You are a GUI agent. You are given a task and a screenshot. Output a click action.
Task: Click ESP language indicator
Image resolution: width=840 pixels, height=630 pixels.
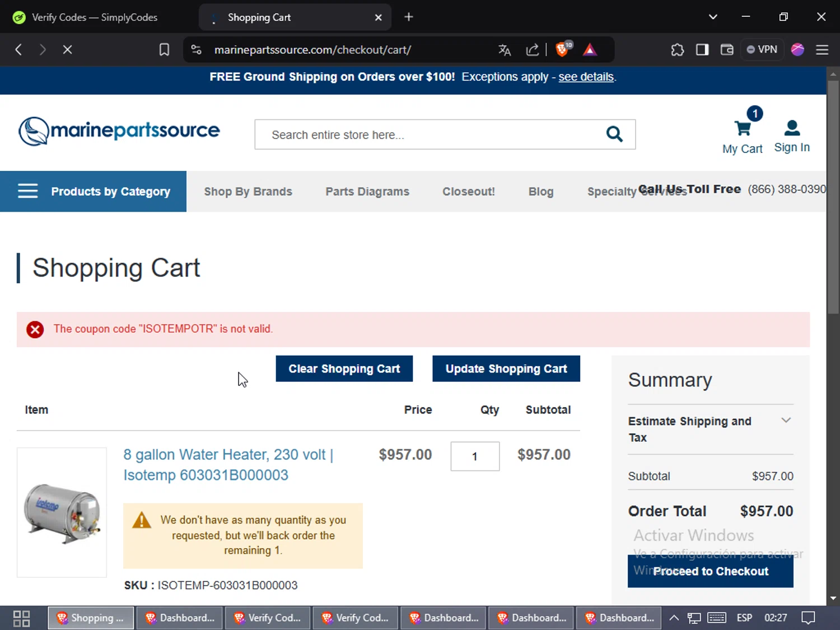coord(744,618)
